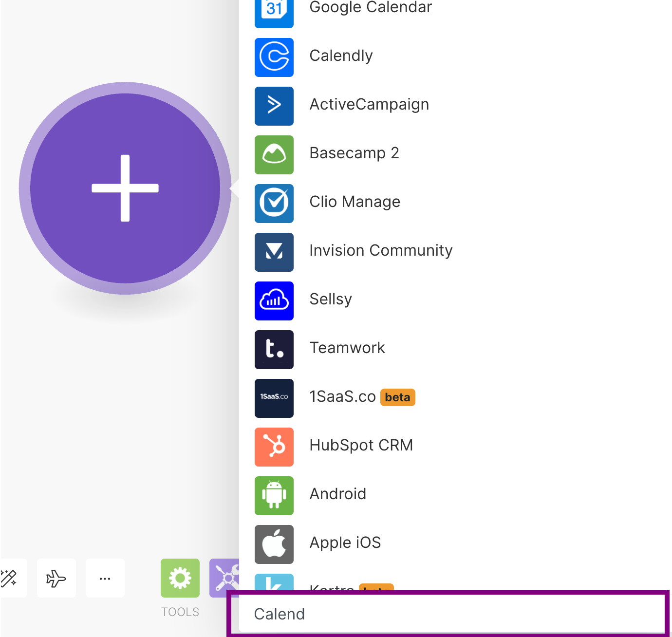Add a module with the plus circle
672x637 pixels.
[125, 188]
